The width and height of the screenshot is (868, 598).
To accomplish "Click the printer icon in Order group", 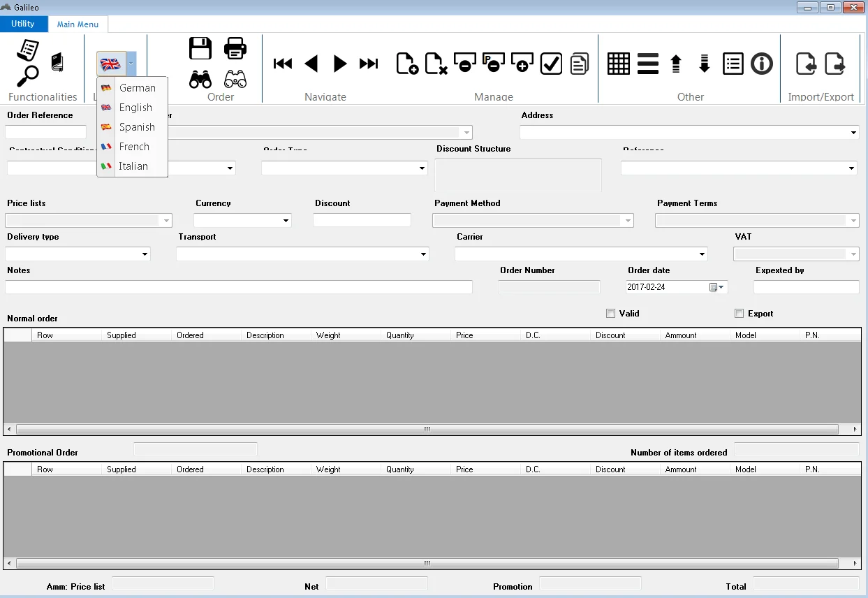I will [235, 48].
